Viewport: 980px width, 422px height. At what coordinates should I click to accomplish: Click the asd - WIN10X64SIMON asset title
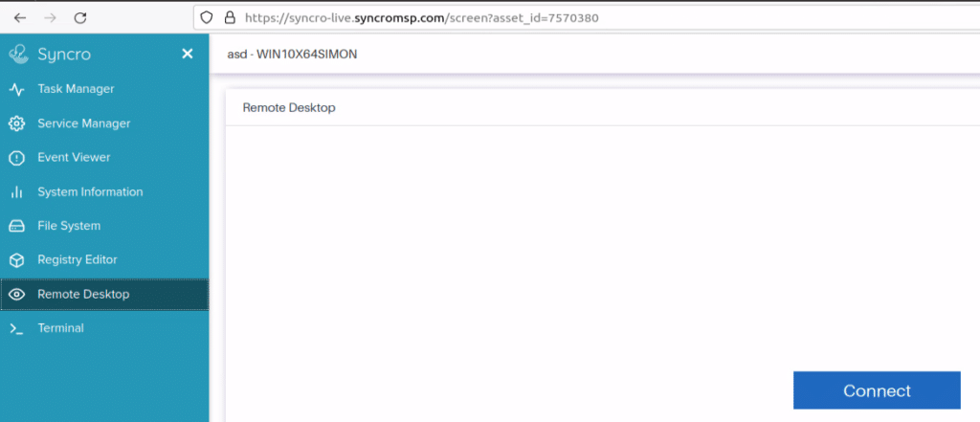pos(292,55)
